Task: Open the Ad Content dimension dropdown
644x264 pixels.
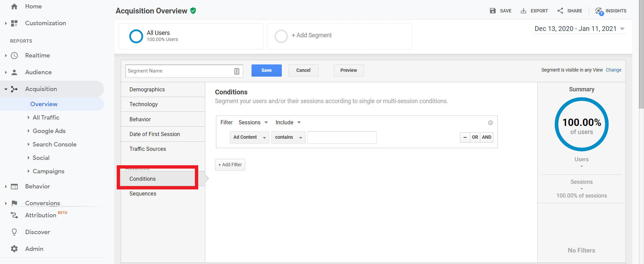Action: (250, 137)
